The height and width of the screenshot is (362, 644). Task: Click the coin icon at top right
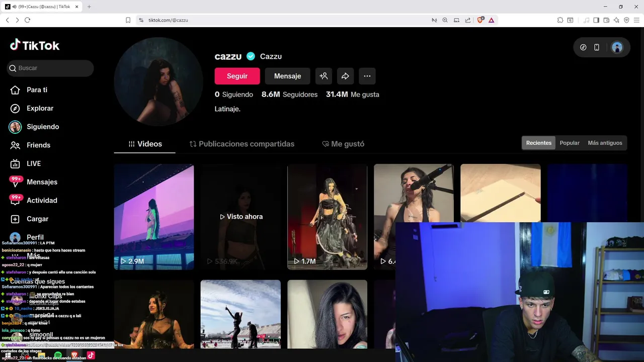(x=583, y=47)
